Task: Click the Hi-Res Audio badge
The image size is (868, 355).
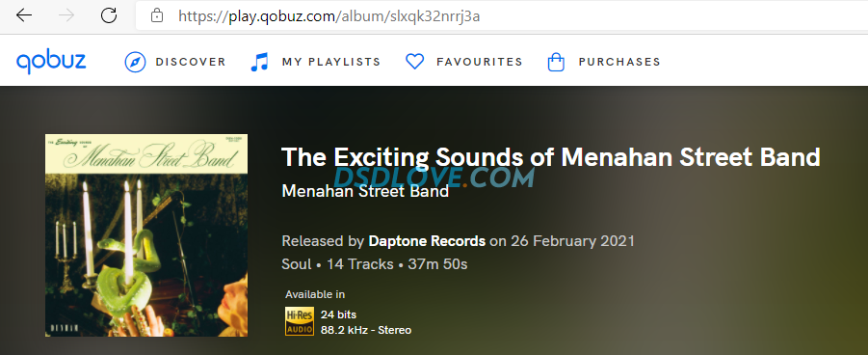Action: click(x=300, y=321)
